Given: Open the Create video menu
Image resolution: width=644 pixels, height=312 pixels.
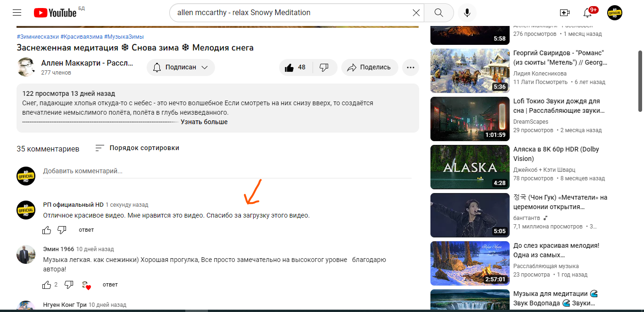Looking at the screenshot, I should (565, 13).
